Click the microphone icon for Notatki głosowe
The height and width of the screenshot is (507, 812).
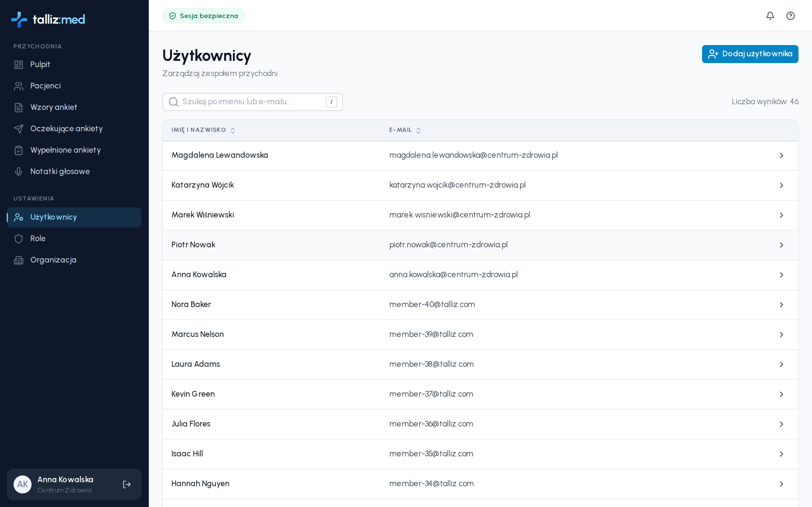tap(18, 171)
